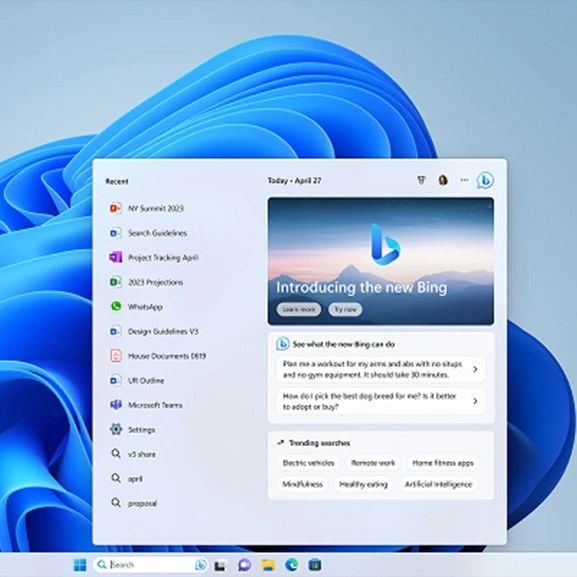Viewport: 577px width, 577px height.
Task: Open the three-dot more options menu
Action: 464,180
